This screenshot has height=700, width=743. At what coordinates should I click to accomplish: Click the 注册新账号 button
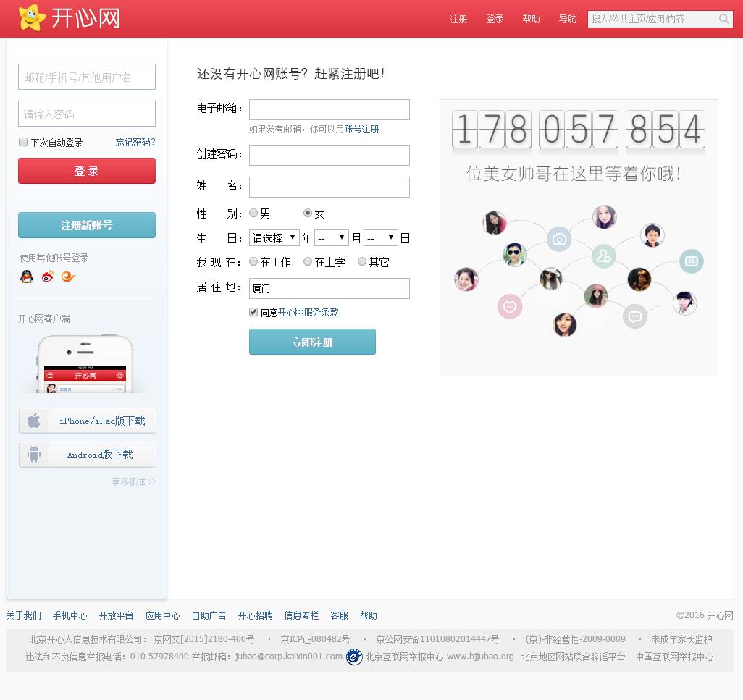(x=87, y=225)
